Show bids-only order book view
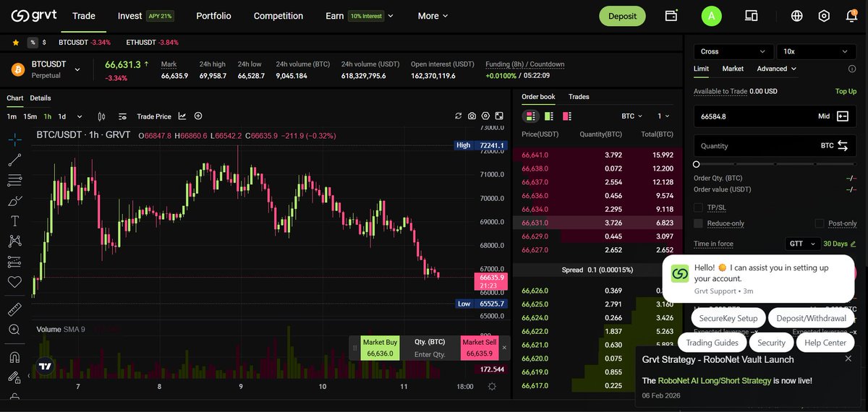Viewport: 868px width, 412px height. click(x=549, y=116)
